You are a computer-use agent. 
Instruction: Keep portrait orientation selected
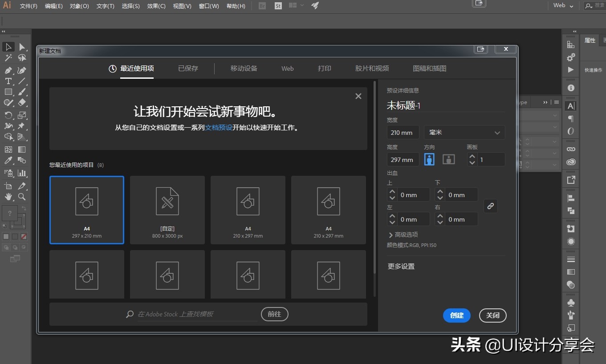[429, 159]
